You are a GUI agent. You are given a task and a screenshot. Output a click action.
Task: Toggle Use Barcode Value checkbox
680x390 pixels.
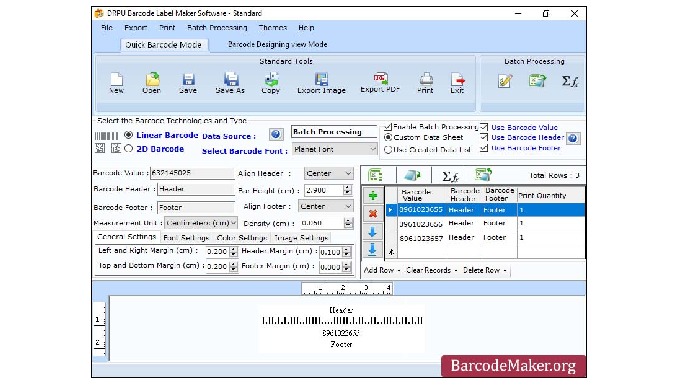coord(484,127)
